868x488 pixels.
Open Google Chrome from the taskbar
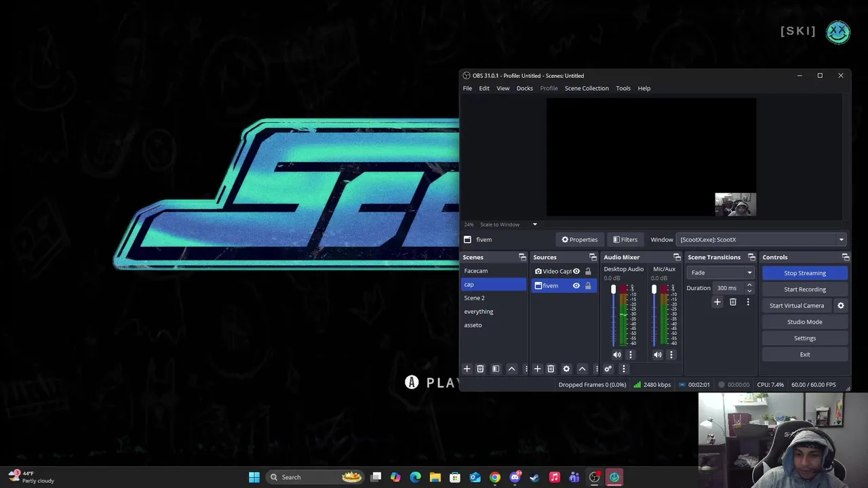pyautogui.click(x=495, y=477)
